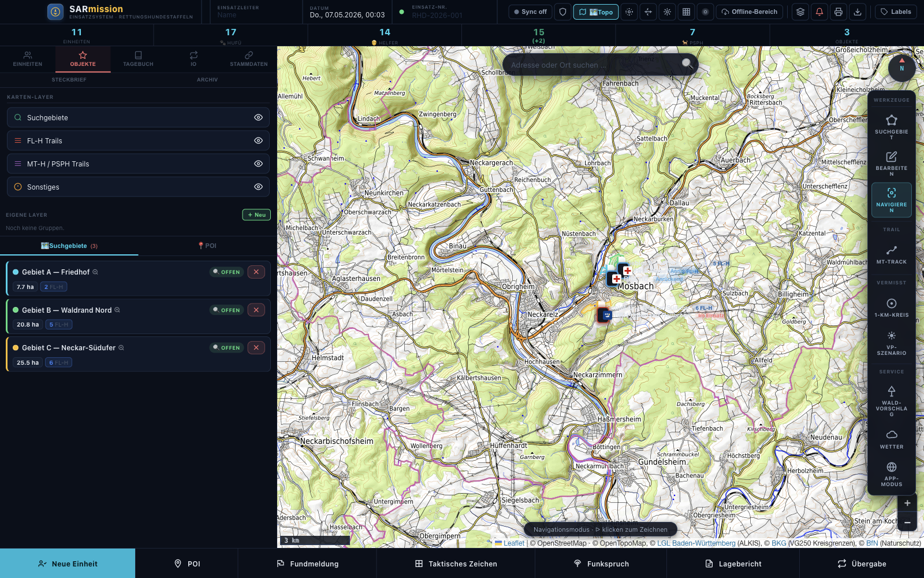The image size is (924, 578).
Task: Click the concentric target icon in top toolbar
Action: pos(705,12)
